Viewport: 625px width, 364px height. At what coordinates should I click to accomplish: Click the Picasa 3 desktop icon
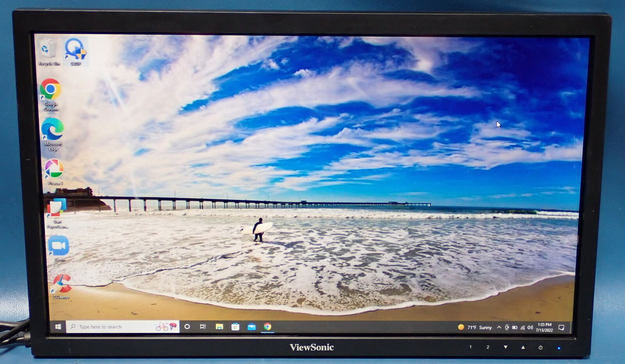click(x=54, y=169)
